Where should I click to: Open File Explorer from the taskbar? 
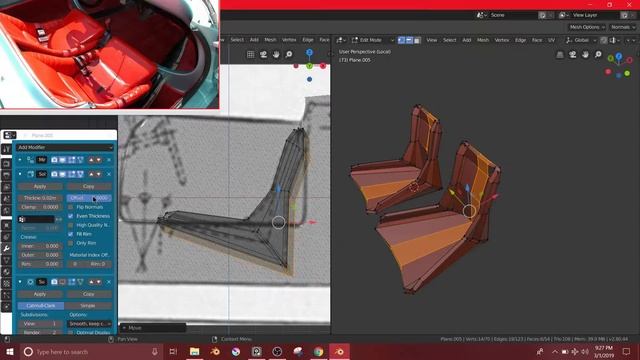195,351
